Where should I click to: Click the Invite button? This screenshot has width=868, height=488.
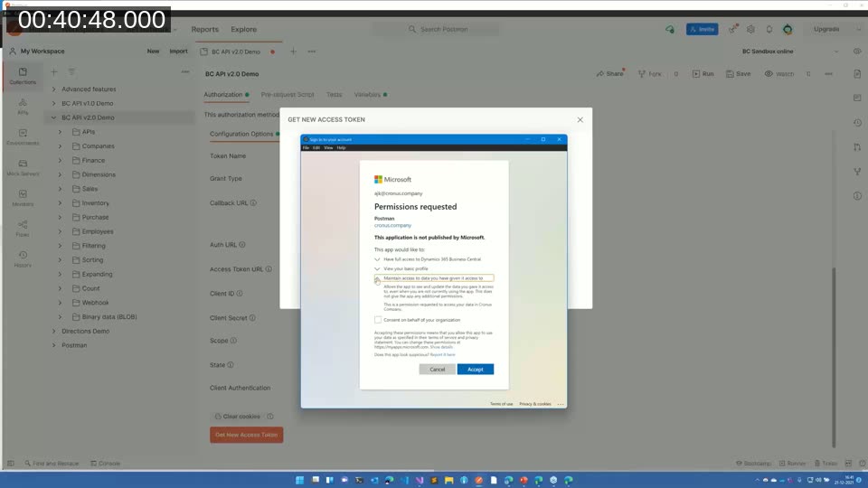coord(702,29)
